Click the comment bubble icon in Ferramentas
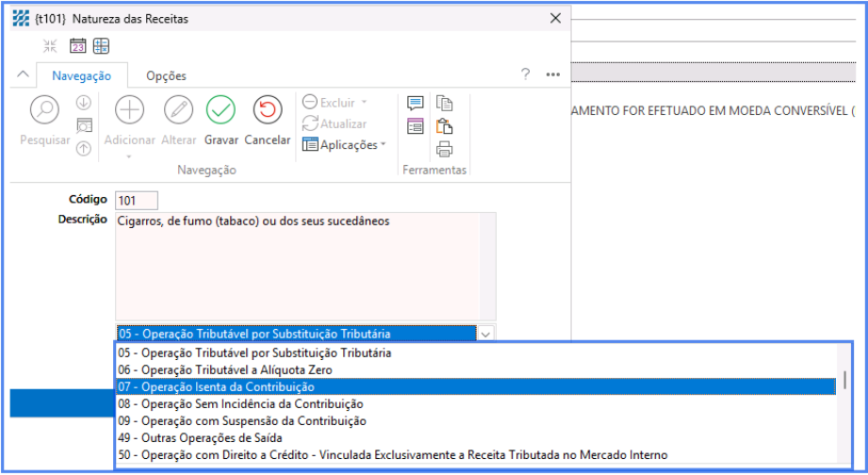 coord(415,104)
